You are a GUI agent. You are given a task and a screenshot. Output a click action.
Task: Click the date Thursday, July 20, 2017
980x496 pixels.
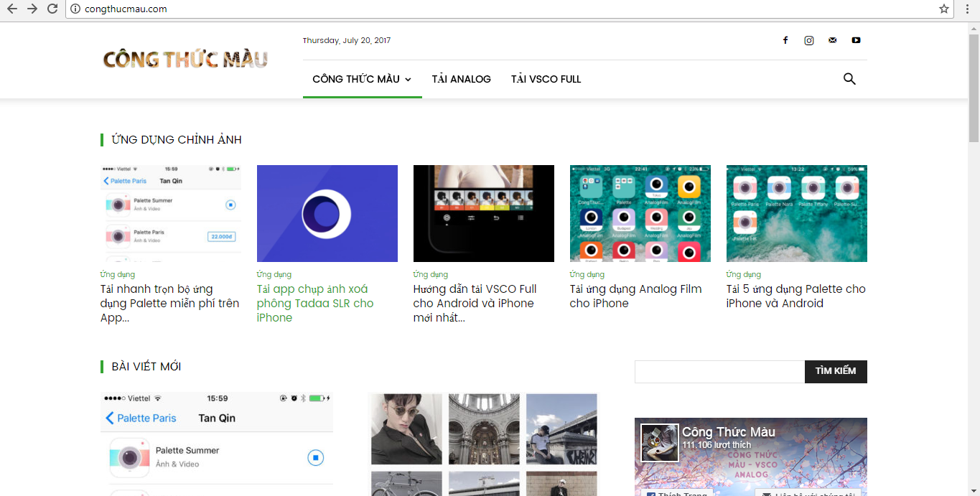pos(347,40)
